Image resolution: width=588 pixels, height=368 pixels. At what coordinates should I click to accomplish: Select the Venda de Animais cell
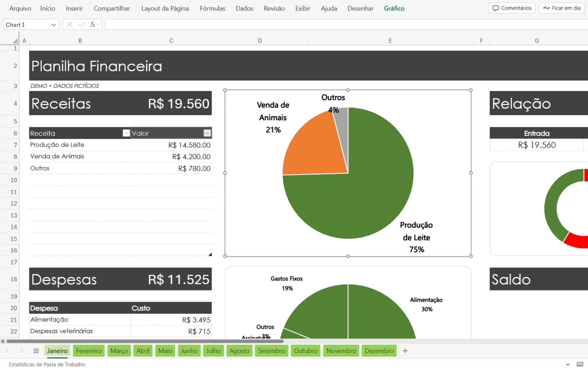(80, 156)
